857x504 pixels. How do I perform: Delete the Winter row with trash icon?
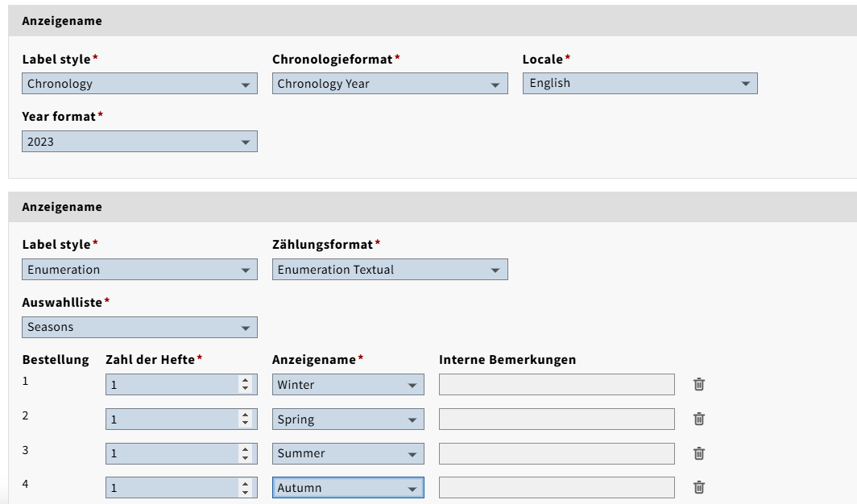coord(699,385)
